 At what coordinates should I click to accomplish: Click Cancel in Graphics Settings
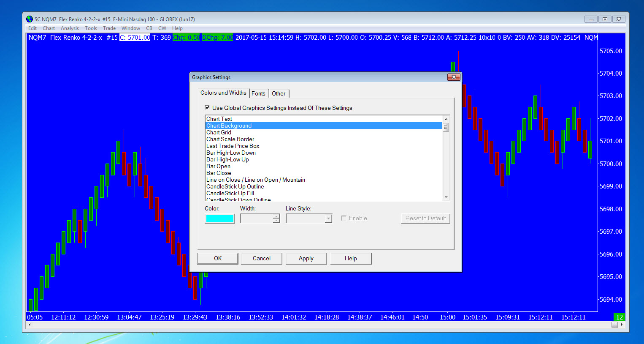(262, 258)
